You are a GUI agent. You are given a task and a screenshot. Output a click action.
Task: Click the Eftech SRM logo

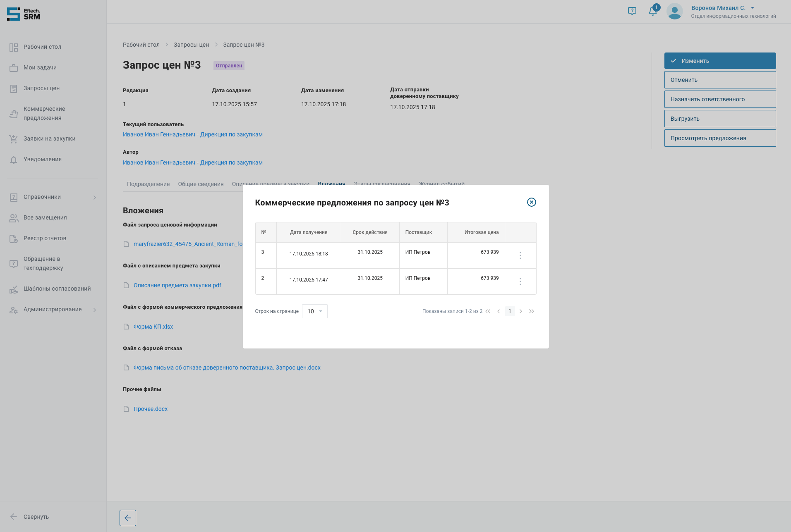[x=24, y=14]
